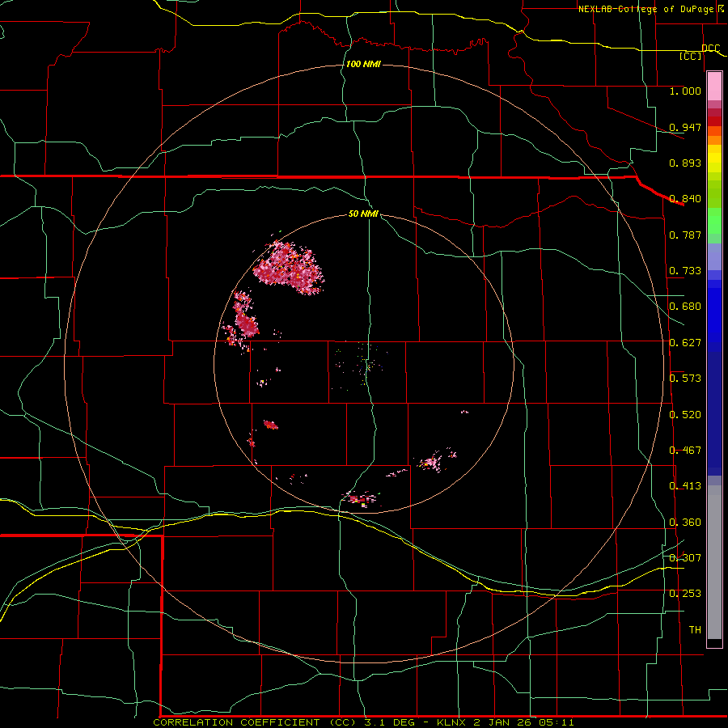728x728 pixels.
Task: Click the 0.947 color scale value
Action: click(685, 127)
